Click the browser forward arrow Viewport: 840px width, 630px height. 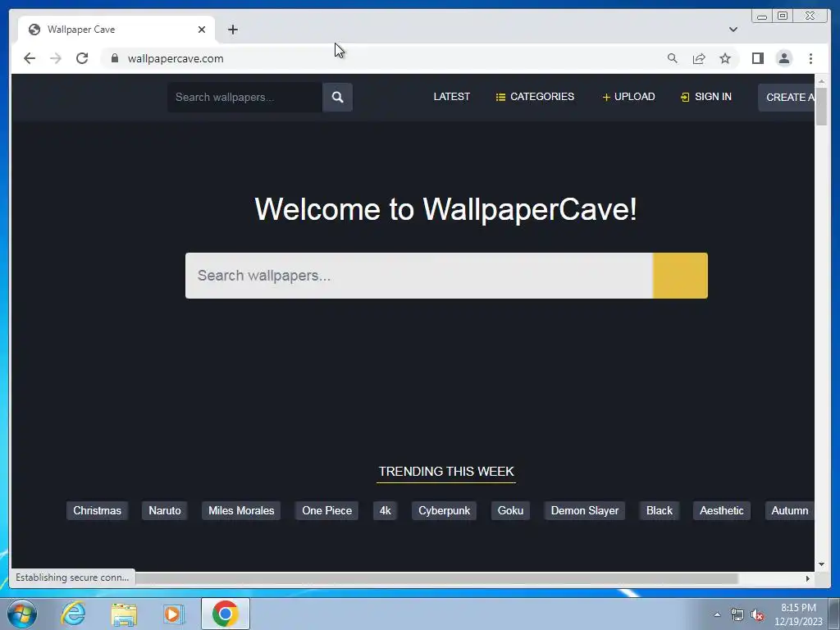56,58
